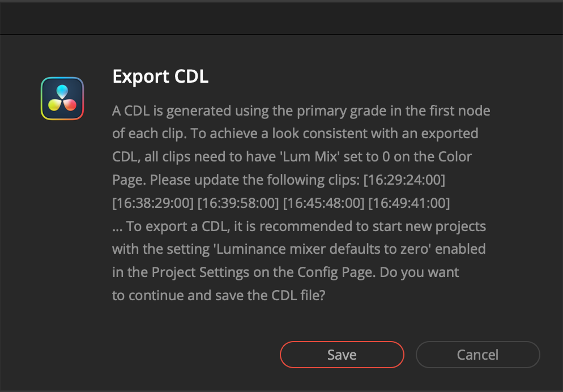Image resolution: width=563 pixels, height=392 pixels.
Task: Click the DaVinci Resolve app logo
Action: 62,99
